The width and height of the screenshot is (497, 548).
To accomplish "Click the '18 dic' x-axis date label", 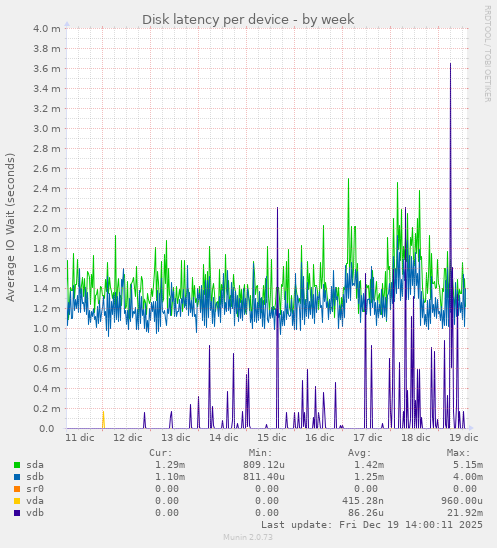I will pyautogui.click(x=416, y=438).
